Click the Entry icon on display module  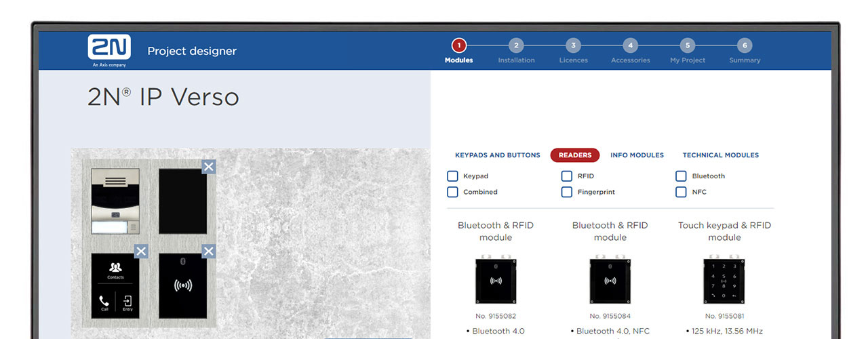click(x=127, y=302)
